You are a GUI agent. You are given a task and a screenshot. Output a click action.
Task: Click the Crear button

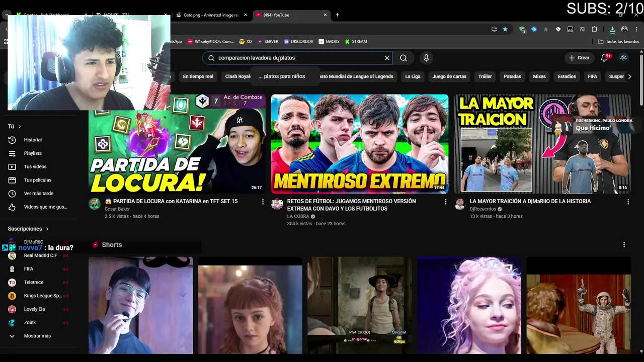[579, 58]
